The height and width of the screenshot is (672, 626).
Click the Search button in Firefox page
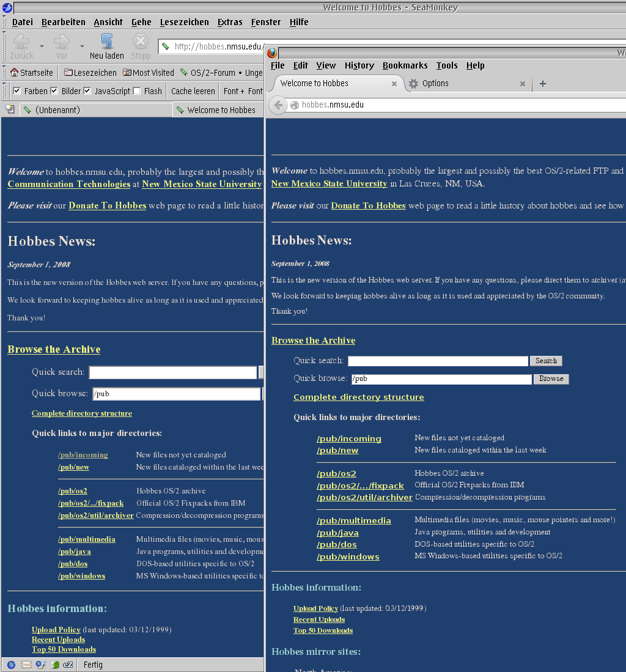coord(546,361)
